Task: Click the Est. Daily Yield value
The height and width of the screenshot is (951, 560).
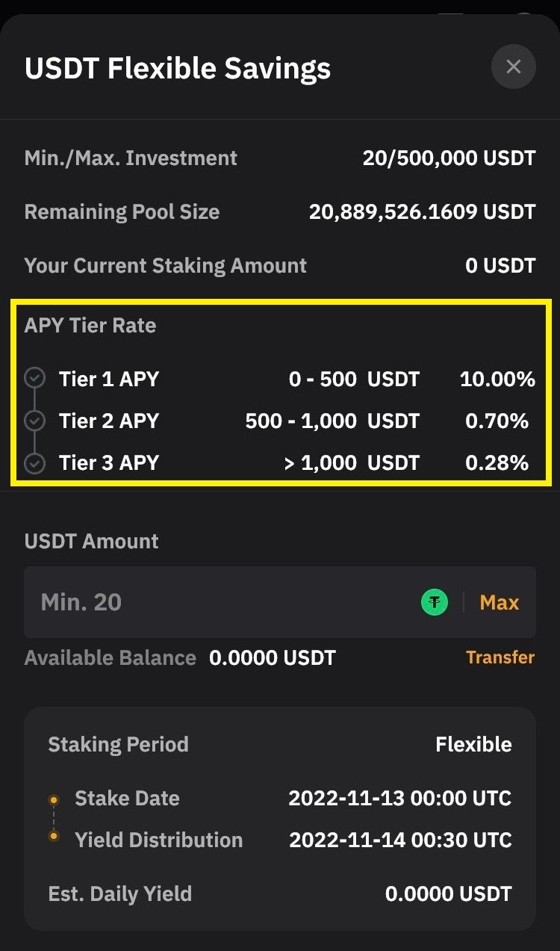Action: tap(448, 893)
